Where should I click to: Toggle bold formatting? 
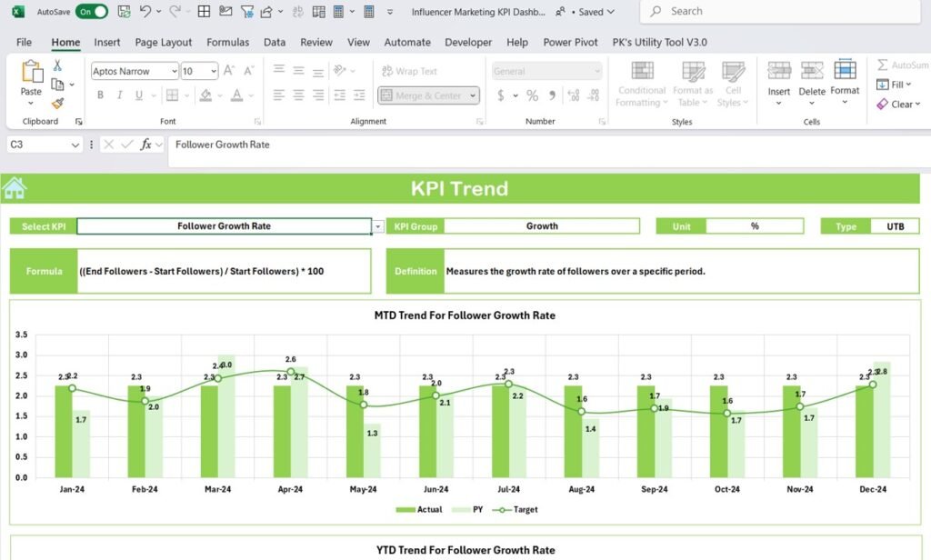tap(100, 95)
